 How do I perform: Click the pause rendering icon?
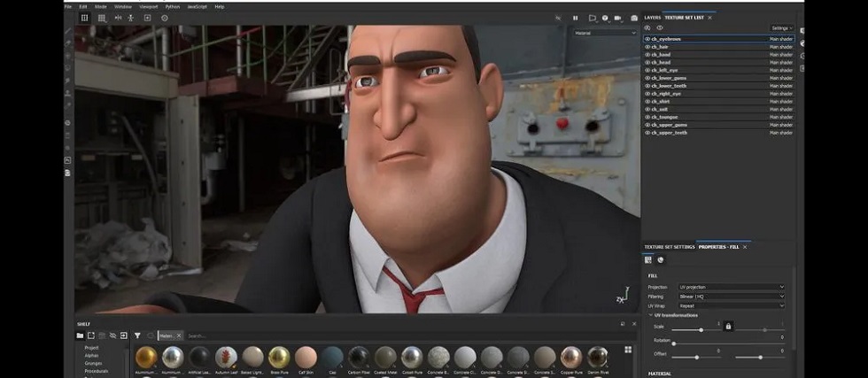pos(575,18)
